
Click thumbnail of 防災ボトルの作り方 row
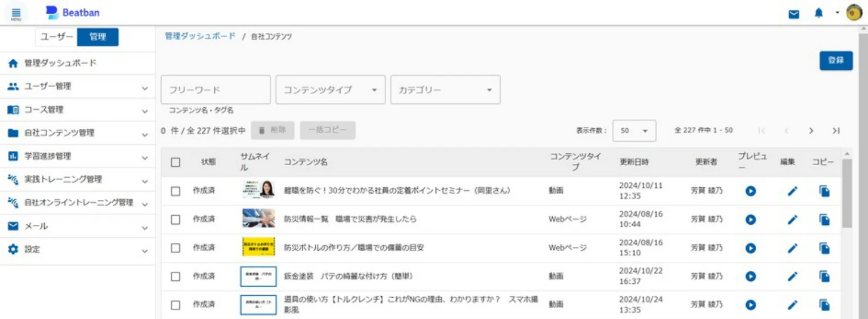(x=259, y=247)
